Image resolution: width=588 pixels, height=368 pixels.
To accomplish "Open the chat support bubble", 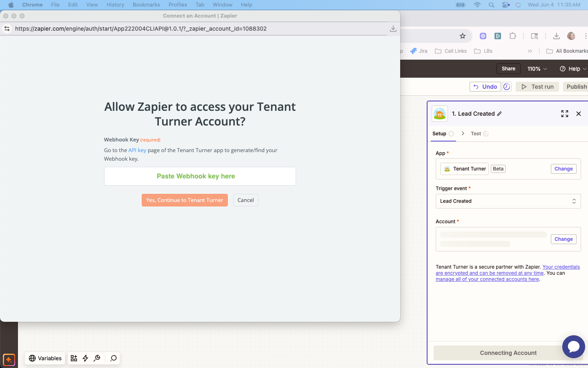I will coord(574,347).
